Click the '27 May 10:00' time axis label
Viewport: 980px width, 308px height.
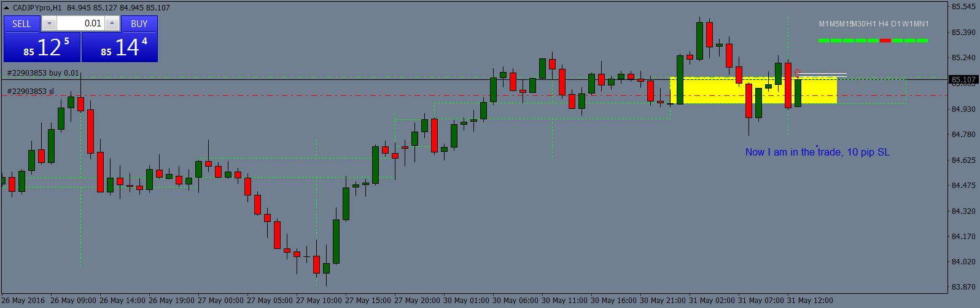click(x=319, y=301)
